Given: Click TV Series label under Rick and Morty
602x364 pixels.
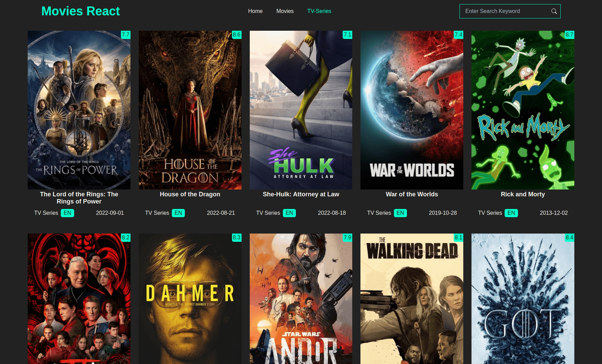Looking at the screenshot, I should point(490,213).
